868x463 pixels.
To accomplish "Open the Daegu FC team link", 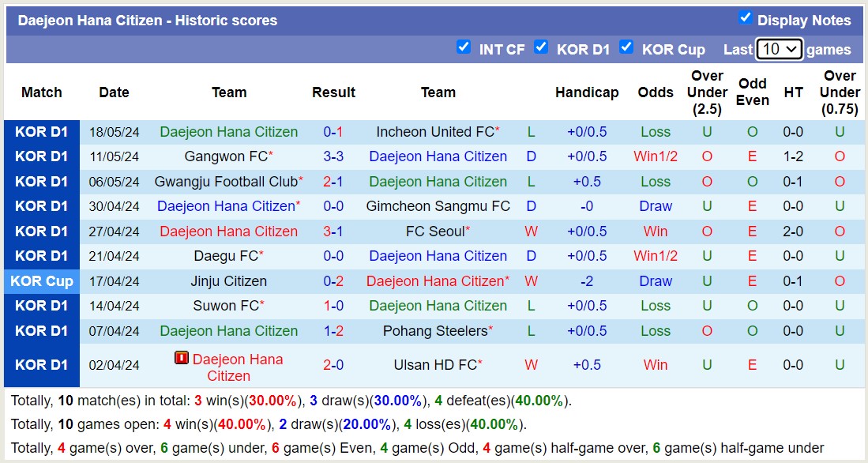I will pyautogui.click(x=226, y=256).
